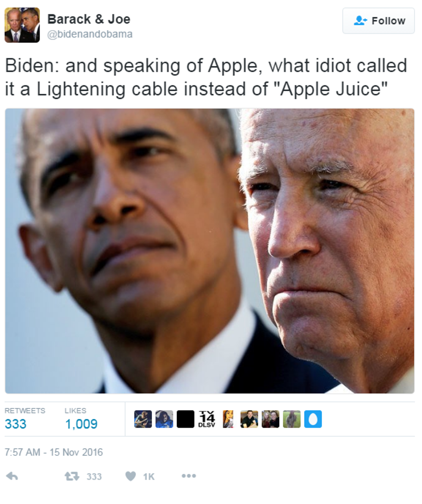View the 333 retweets count
The height and width of the screenshot is (504, 422).
tap(16, 424)
